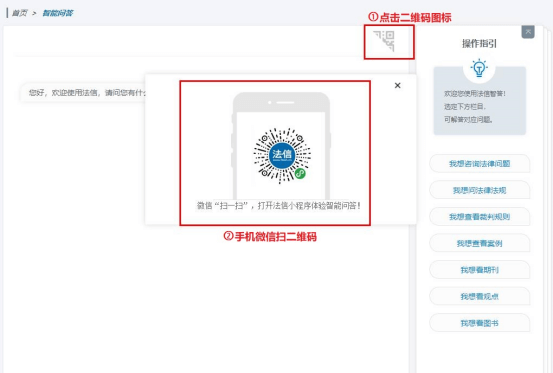The image size is (553, 373).
Task: Select 我想看图书 option
Action: (x=479, y=323)
